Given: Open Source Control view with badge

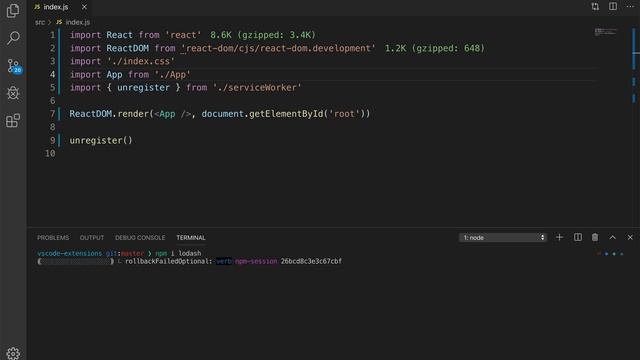Looking at the screenshot, I should [x=14, y=66].
